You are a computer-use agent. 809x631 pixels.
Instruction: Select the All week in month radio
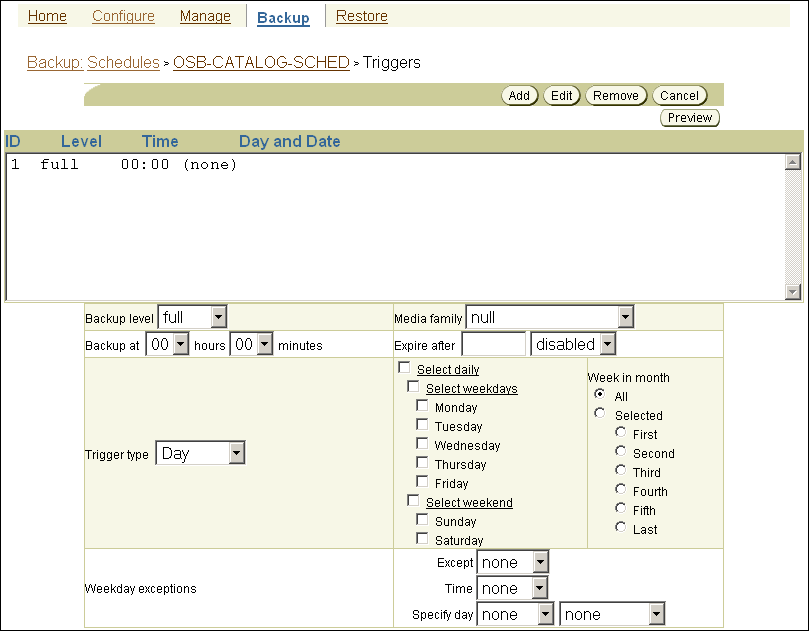[600, 394]
